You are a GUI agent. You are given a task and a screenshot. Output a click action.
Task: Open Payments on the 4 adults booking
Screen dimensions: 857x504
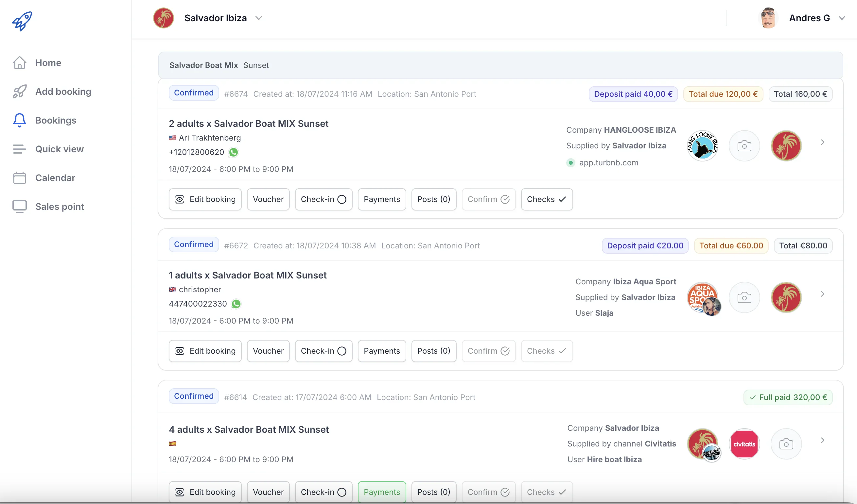[x=382, y=492]
